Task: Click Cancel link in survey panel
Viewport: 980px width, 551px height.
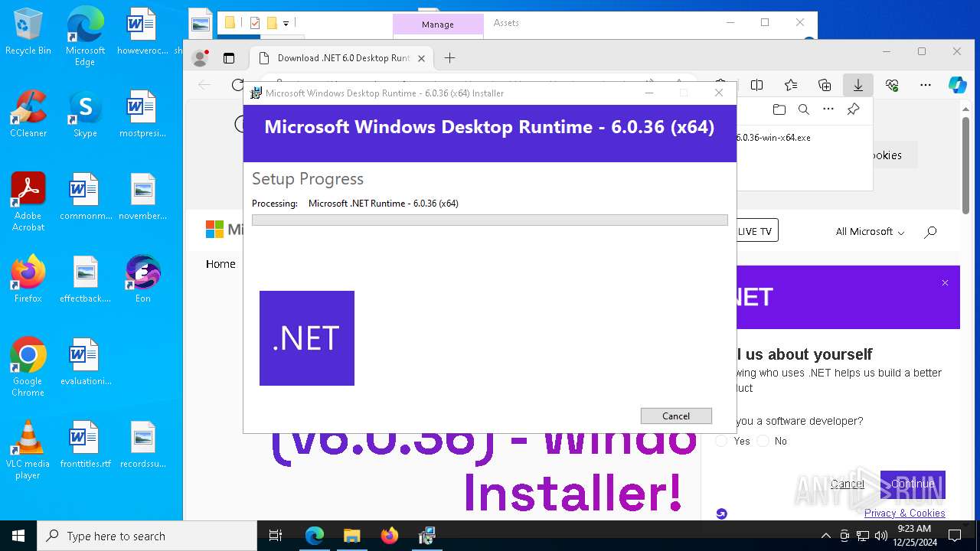Action: [x=847, y=484]
